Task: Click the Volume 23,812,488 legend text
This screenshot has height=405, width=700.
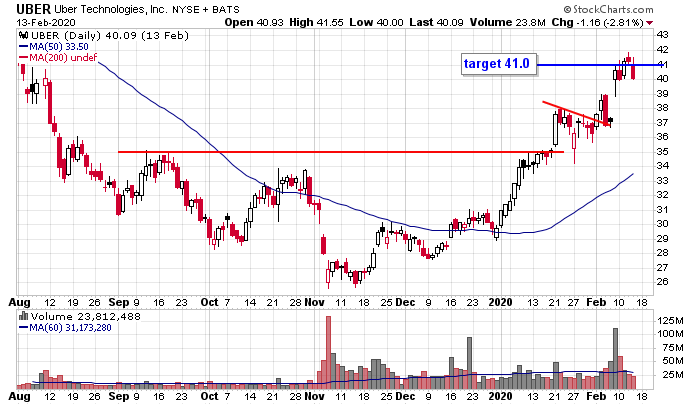Action: (85, 317)
